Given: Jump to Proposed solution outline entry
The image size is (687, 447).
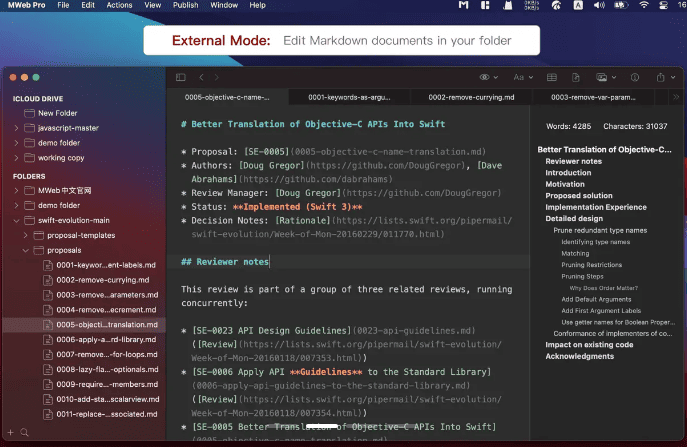Looking at the screenshot, I should point(579,195).
